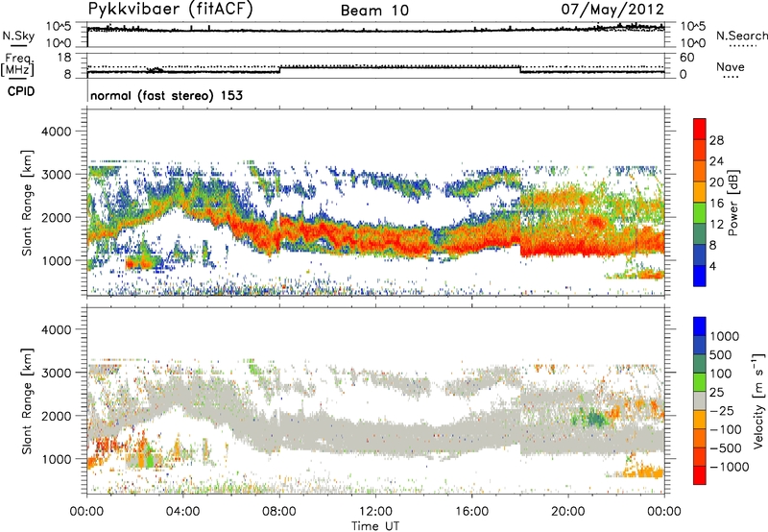Click the "-25" tick on Velocity colorbar
768x532 pixels.
[722, 410]
